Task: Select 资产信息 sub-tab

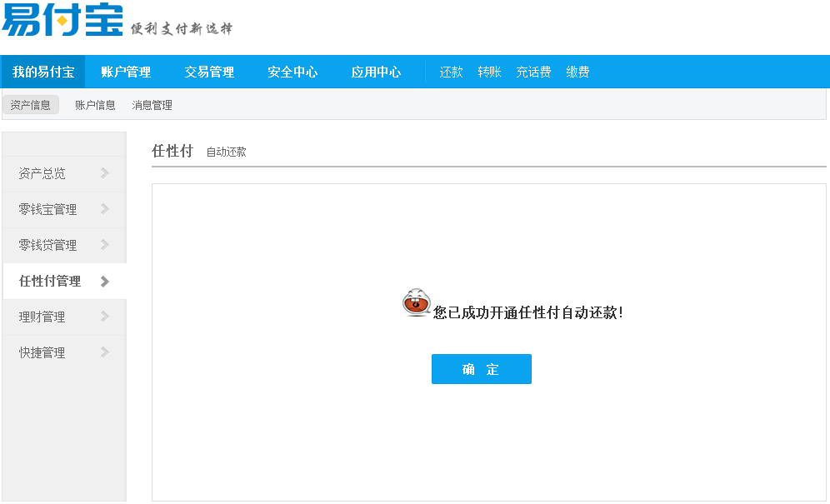Action: 31,105
